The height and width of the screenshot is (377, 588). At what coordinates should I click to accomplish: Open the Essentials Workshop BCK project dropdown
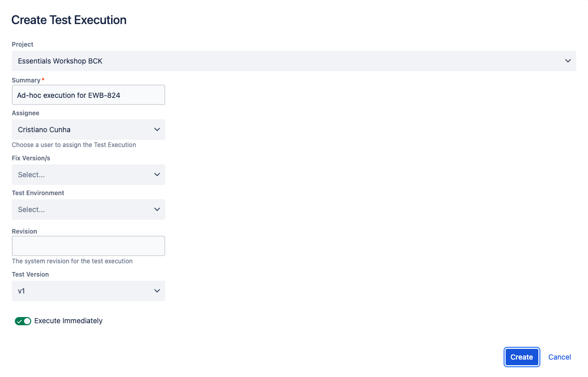point(294,61)
